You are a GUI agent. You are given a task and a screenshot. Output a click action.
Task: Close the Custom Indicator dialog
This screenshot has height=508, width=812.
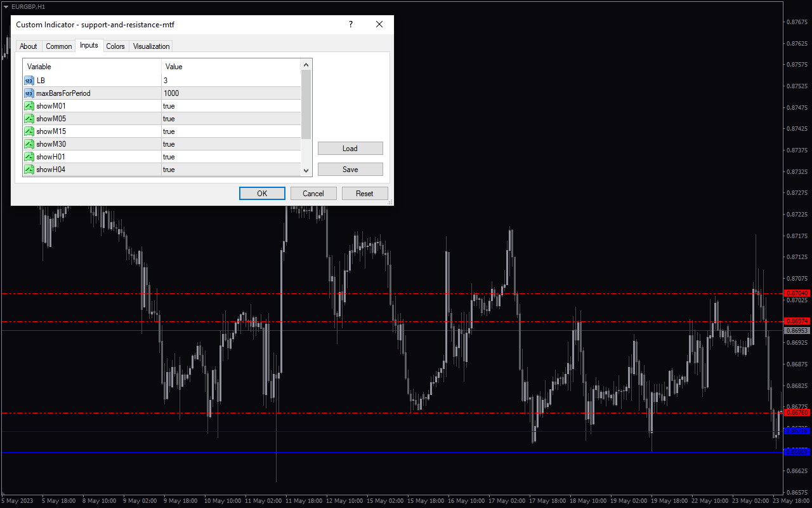[379, 24]
